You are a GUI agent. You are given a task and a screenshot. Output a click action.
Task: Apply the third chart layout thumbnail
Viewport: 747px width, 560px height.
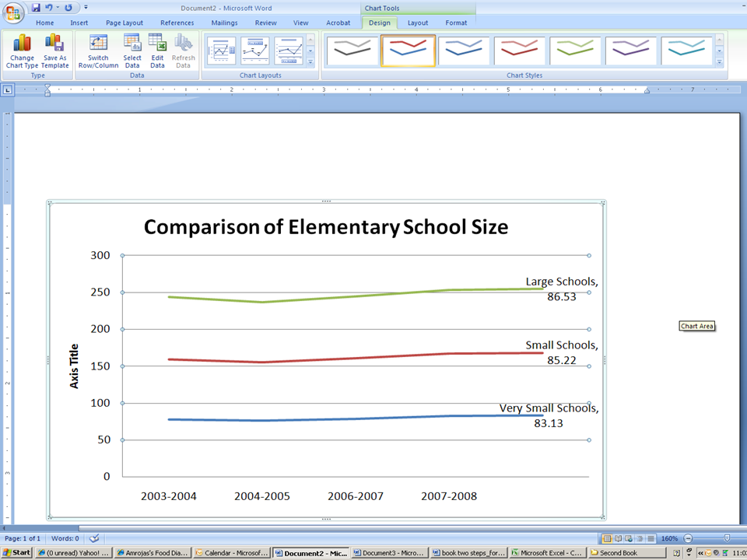tap(288, 51)
